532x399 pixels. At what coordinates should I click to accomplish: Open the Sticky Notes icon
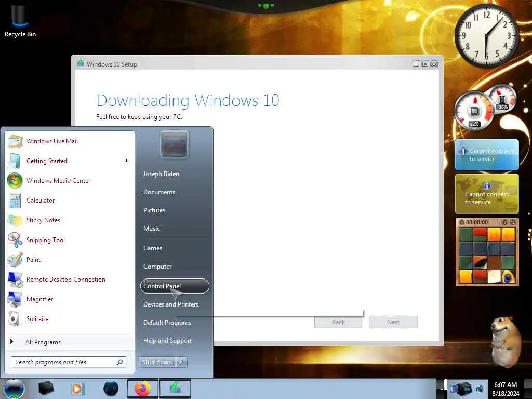pyautogui.click(x=15, y=220)
